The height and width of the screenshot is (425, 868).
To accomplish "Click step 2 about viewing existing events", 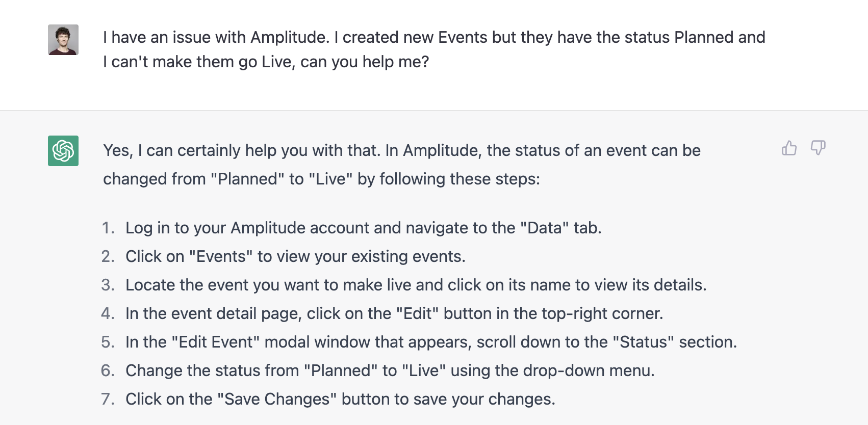I will pos(295,256).
